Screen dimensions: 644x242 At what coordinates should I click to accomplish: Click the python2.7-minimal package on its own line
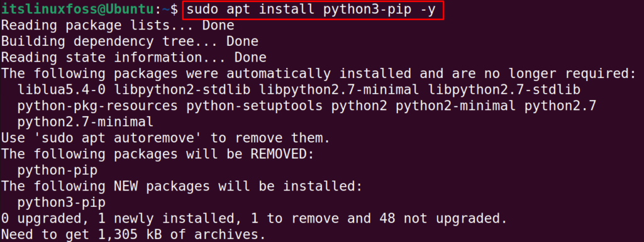pos(86,121)
